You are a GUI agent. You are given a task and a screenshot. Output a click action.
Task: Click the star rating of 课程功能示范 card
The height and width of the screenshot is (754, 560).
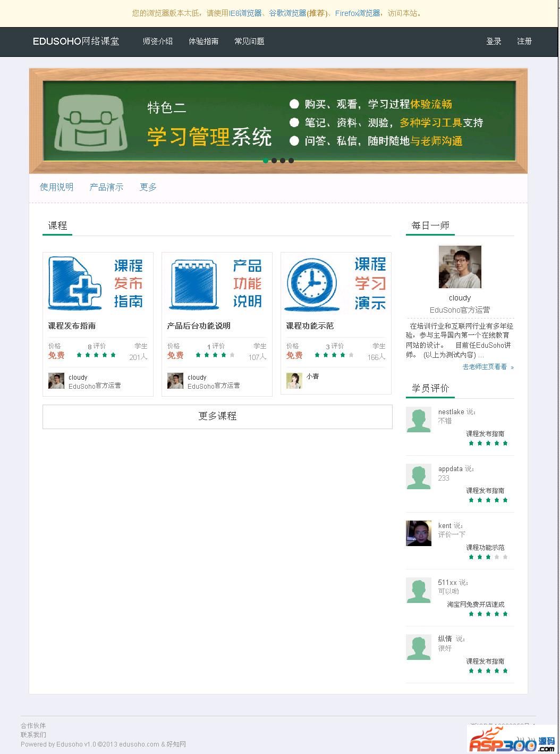(334, 355)
